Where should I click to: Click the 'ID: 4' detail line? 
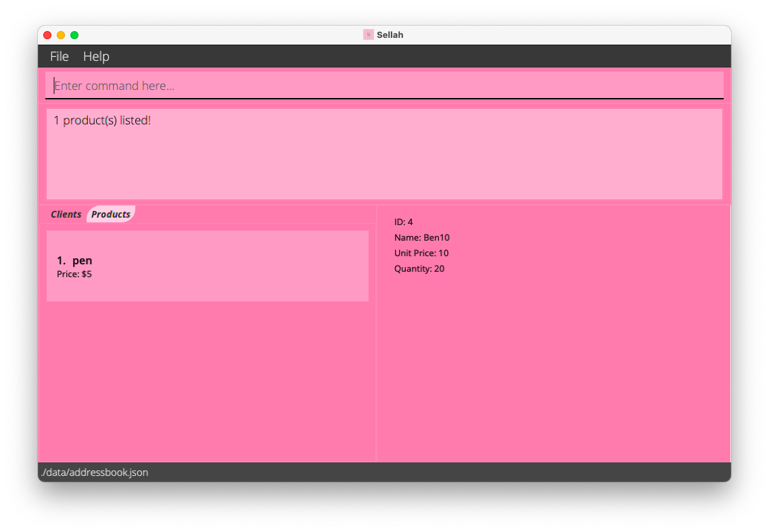(x=403, y=222)
